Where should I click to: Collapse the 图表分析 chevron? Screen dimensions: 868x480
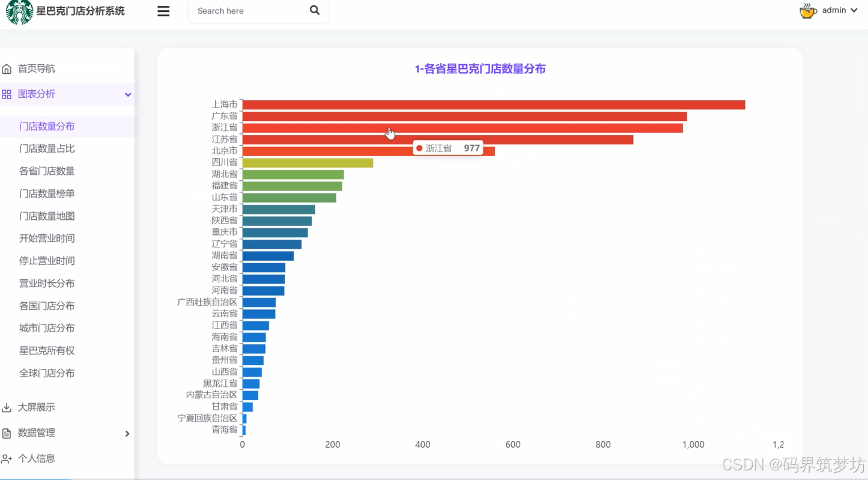(x=128, y=94)
